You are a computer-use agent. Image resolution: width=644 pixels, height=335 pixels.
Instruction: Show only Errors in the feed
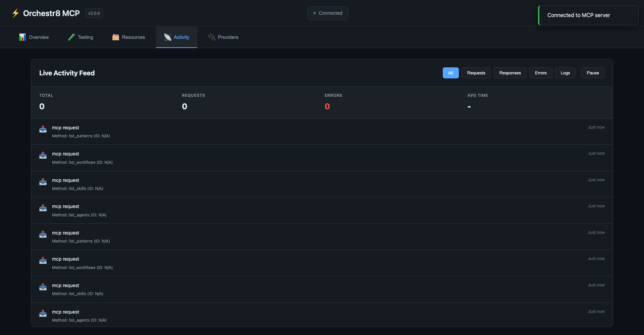coord(541,73)
